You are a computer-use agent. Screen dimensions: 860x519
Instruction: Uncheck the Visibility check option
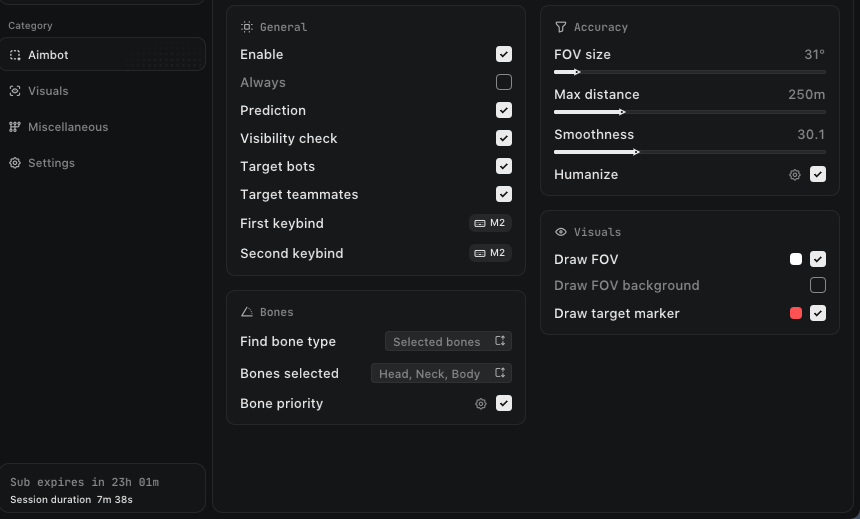click(x=503, y=138)
